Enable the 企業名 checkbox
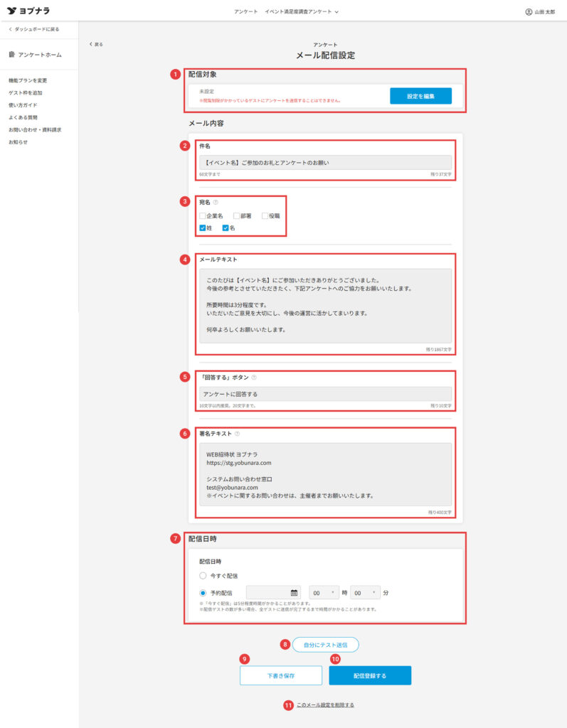567x728 pixels. 203,215
